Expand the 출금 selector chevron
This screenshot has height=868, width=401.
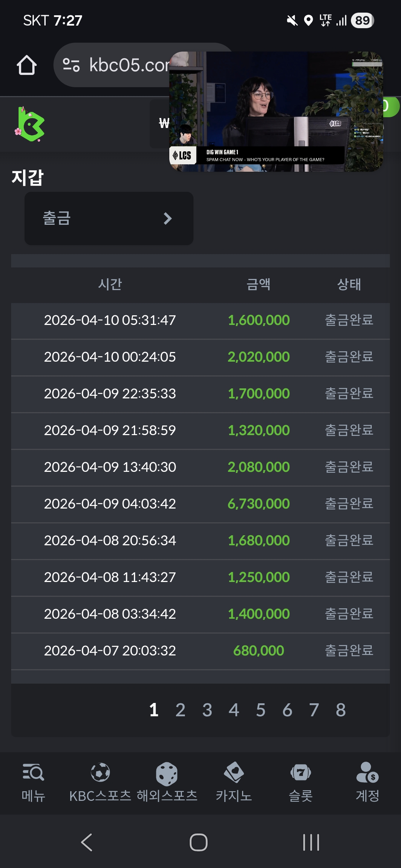[x=167, y=218]
